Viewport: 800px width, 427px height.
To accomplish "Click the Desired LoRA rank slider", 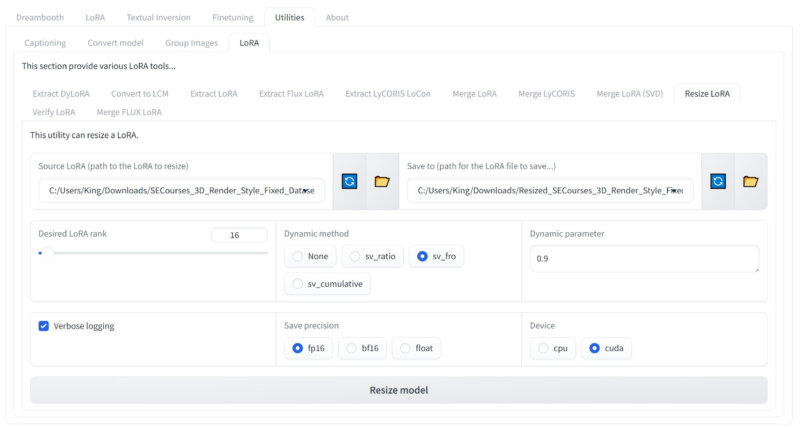I will point(152,253).
